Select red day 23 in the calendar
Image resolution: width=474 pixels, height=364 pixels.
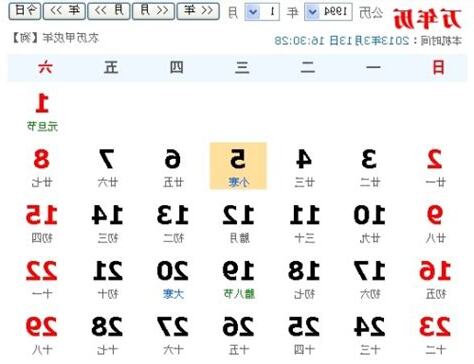[x=435, y=335]
